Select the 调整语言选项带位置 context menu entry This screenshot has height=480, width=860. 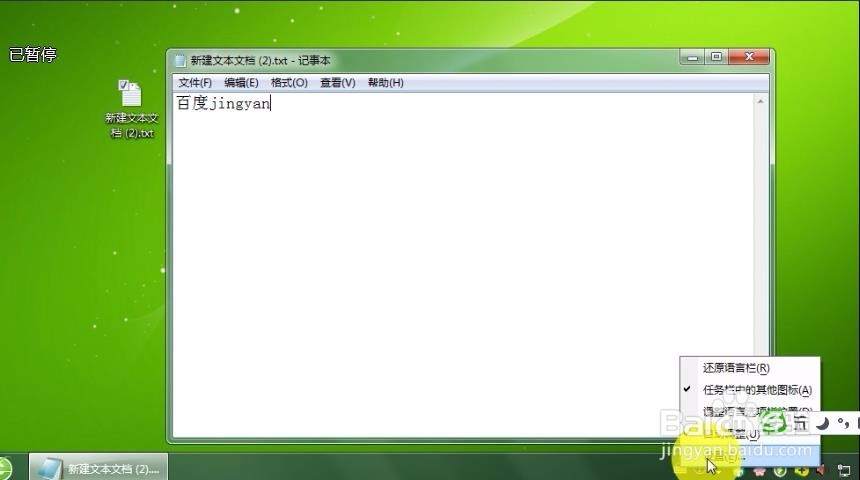(750, 411)
